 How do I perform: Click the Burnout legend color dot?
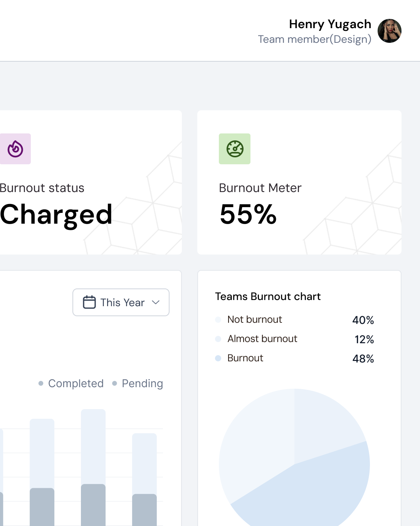[218, 358]
